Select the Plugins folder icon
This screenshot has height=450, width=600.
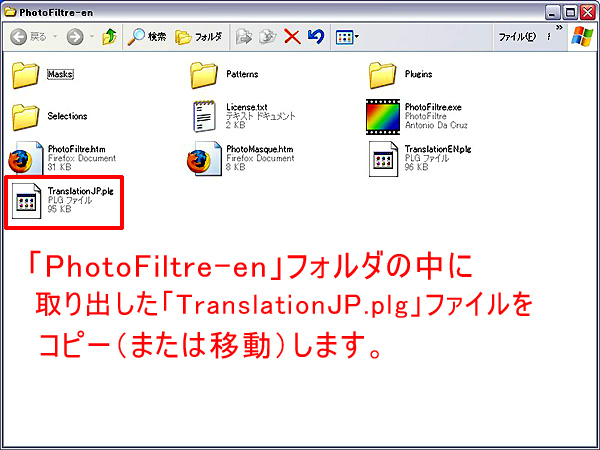click(x=382, y=75)
